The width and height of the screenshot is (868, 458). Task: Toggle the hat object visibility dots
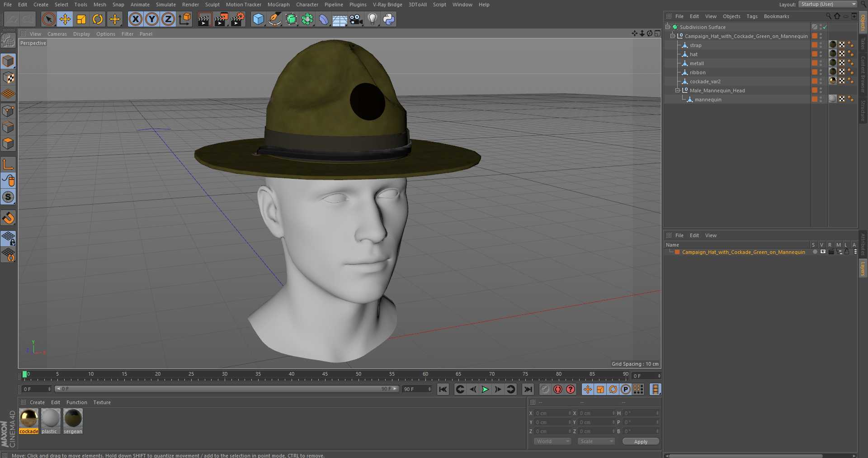pos(821,54)
